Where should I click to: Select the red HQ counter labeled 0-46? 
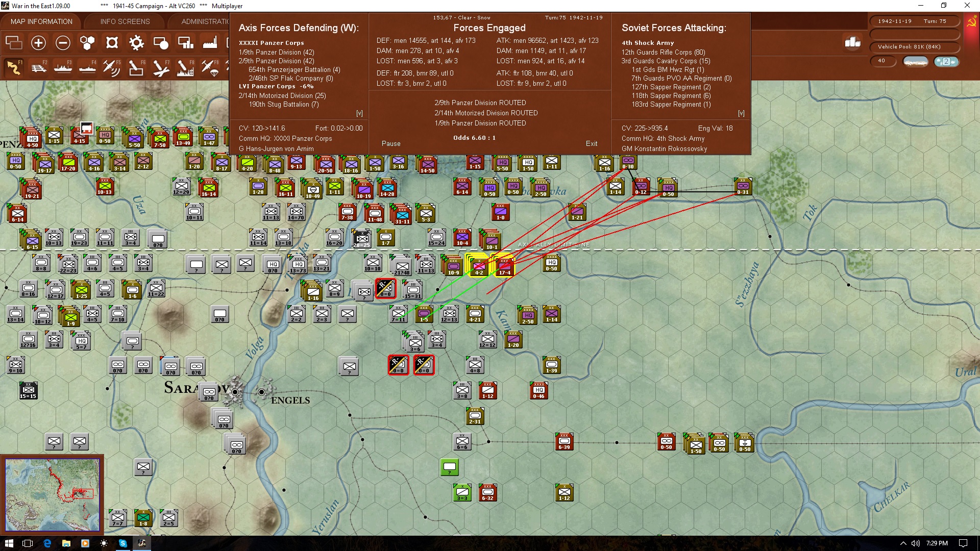coord(539,390)
